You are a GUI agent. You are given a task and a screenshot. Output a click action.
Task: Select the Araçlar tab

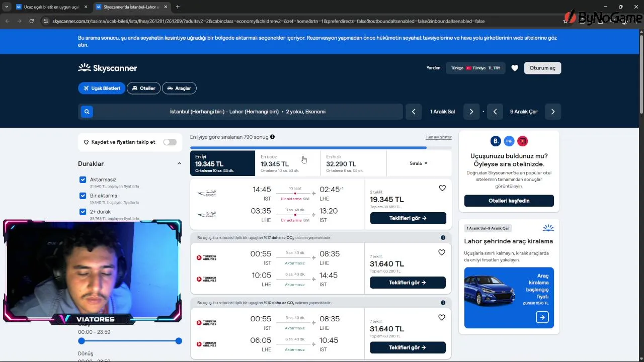(179, 88)
